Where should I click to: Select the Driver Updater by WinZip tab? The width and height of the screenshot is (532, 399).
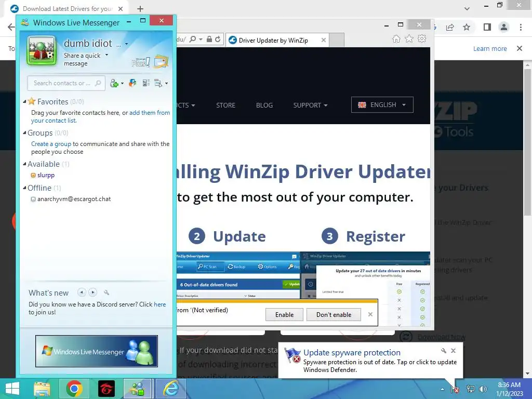[273, 41]
